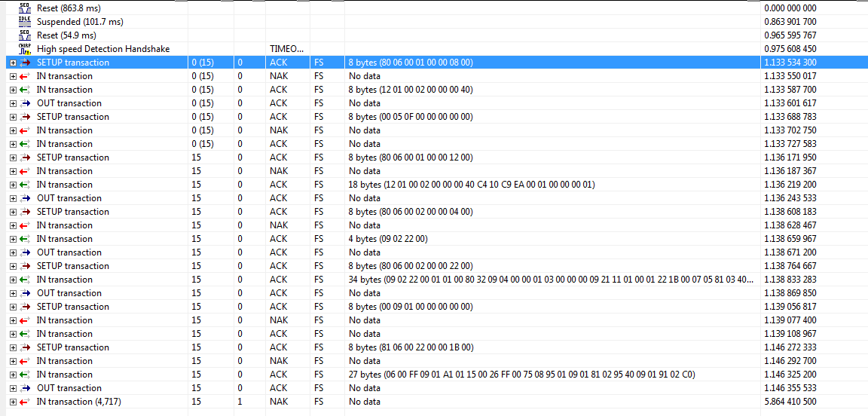Click the chirp icon of High speed Detection Handshake

pyautogui.click(x=25, y=49)
